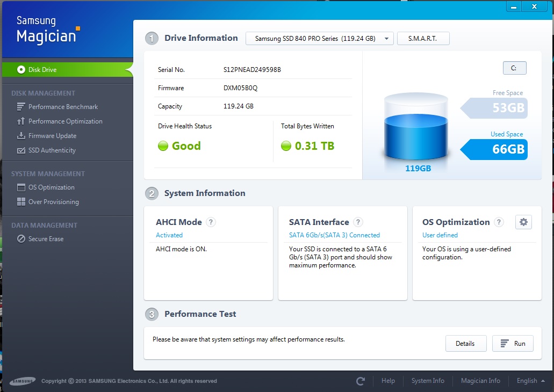Click the SATA Interface help question mark
554x392 pixels.
(358, 222)
